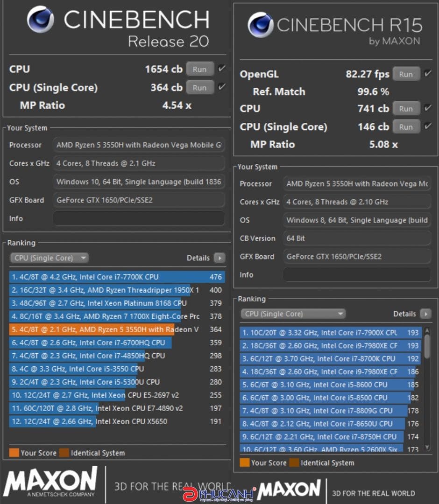Screen dimensions: 439x504
Task: Open R20 ranking CPU (Single Core) dropdown
Action: (x=49, y=258)
